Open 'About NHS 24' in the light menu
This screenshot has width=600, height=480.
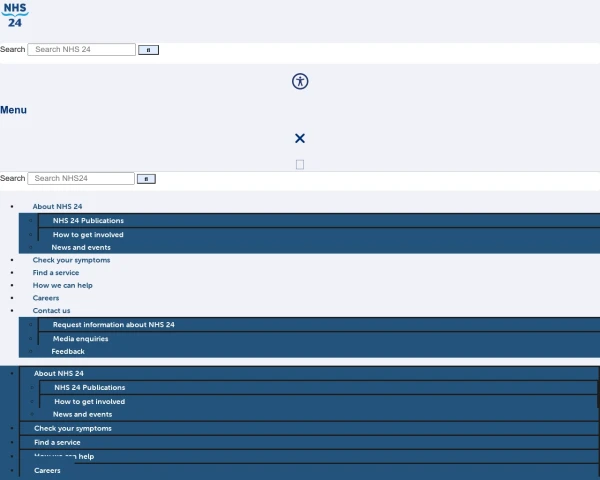(57, 206)
